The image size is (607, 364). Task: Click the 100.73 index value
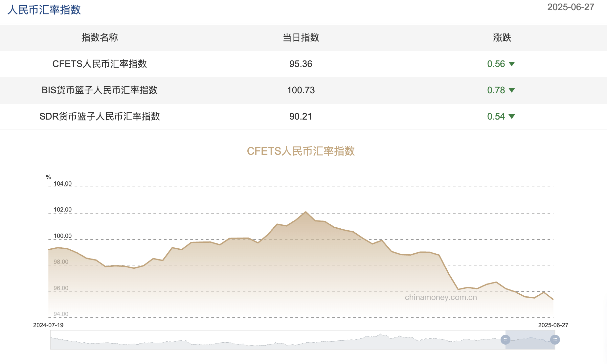point(301,90)
